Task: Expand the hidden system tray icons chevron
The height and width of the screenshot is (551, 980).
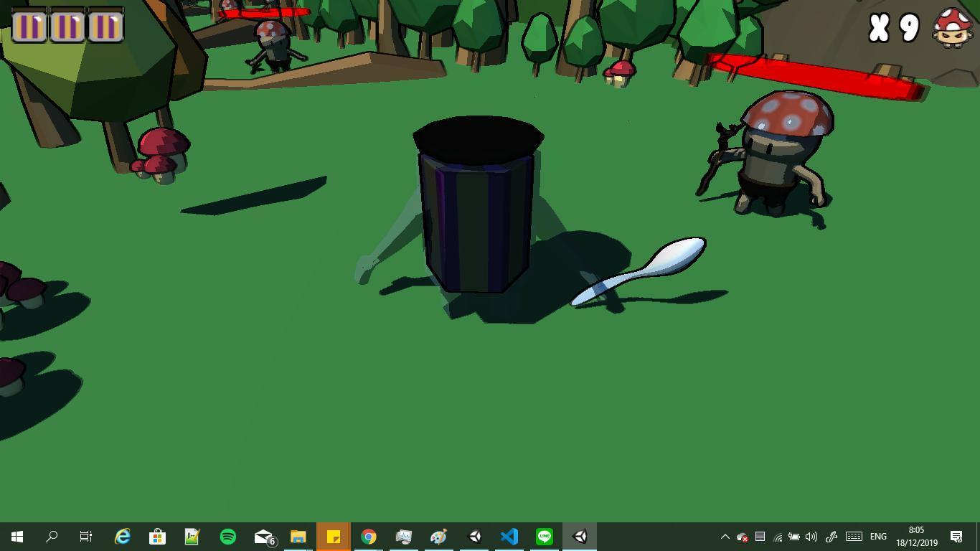Action: tap(725, 537)
